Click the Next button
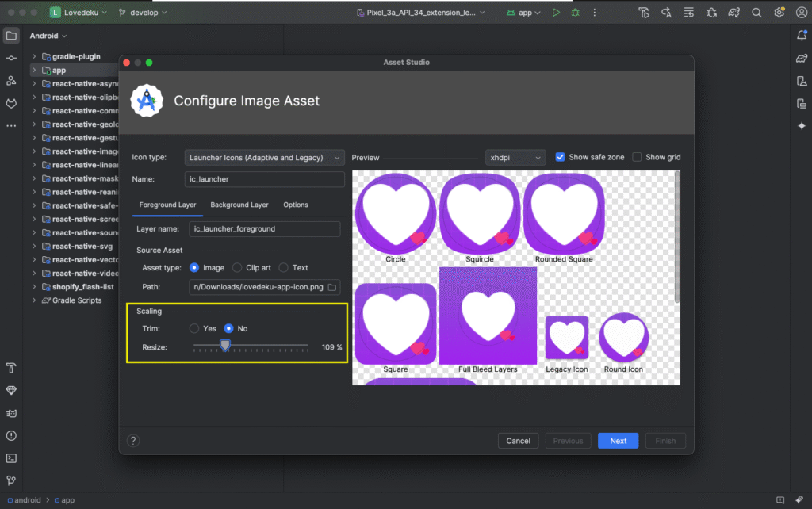The height and width of the screenshot is (509, 812). coord(618,441)
